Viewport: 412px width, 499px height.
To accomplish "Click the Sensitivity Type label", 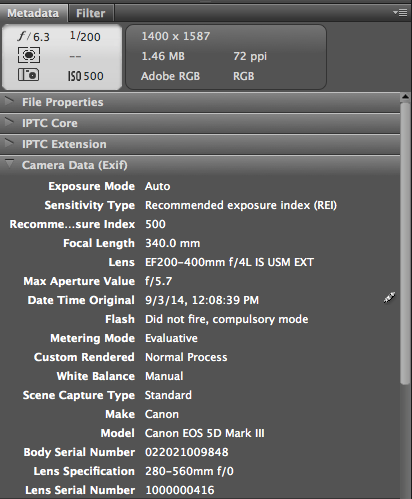I will (x=90, y=205).
